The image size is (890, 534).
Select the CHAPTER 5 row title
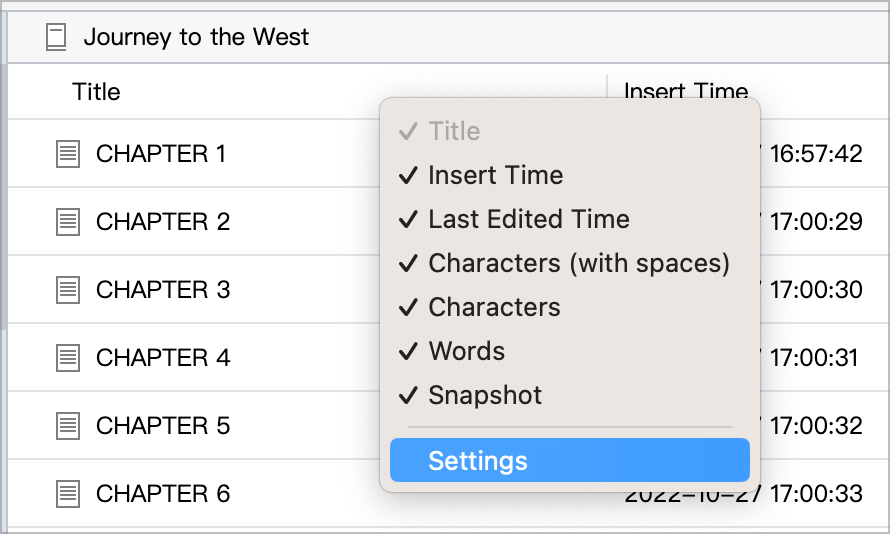pyautogui.click(x=163, y=426)
